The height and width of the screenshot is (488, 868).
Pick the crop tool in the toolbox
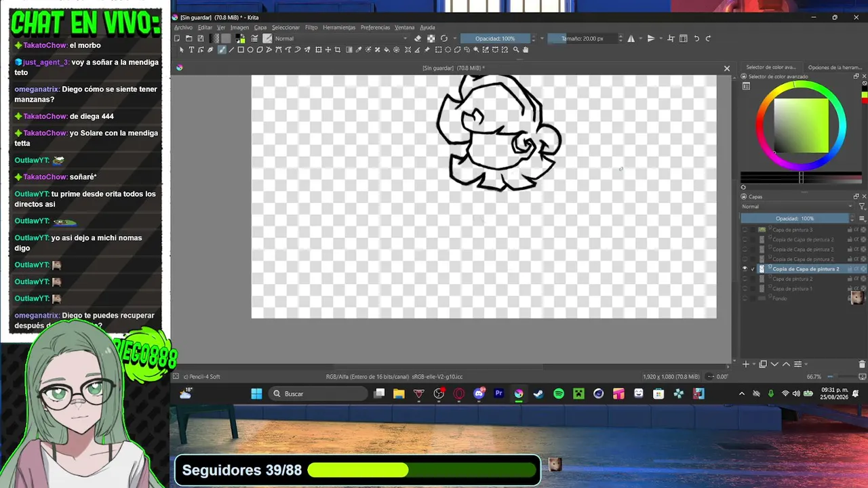338,49
